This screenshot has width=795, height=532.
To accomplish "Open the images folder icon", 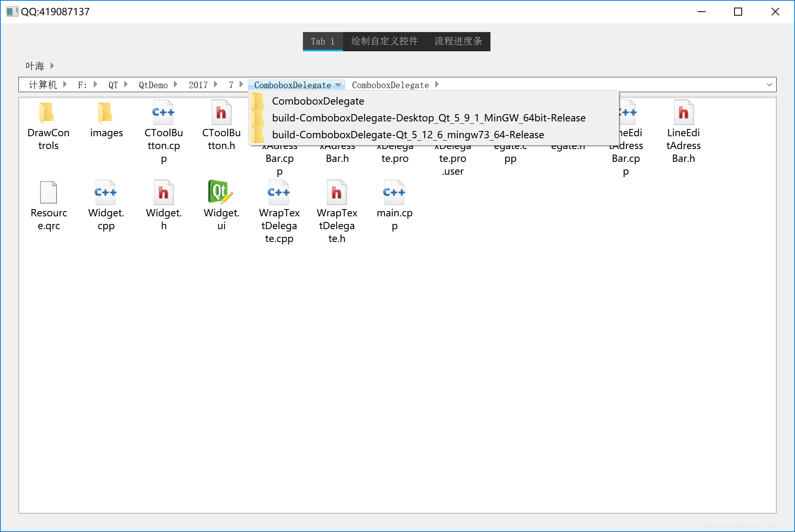I will coord(105,112).
